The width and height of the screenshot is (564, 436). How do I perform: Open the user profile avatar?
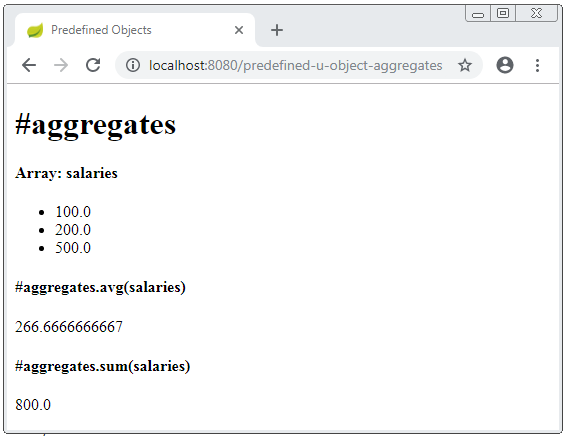[x=505, y=65]
